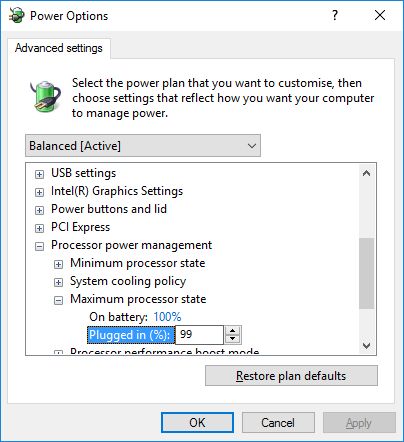The width and height of the screenshot is (404, 442).
Task: Expand Intel(R) Graphics Settings node
Action: (x=39, y=192)
